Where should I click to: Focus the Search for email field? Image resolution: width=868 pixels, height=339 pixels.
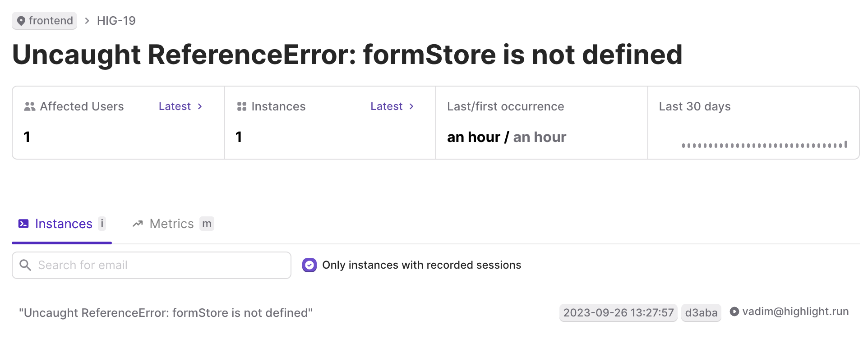(152, 265)
